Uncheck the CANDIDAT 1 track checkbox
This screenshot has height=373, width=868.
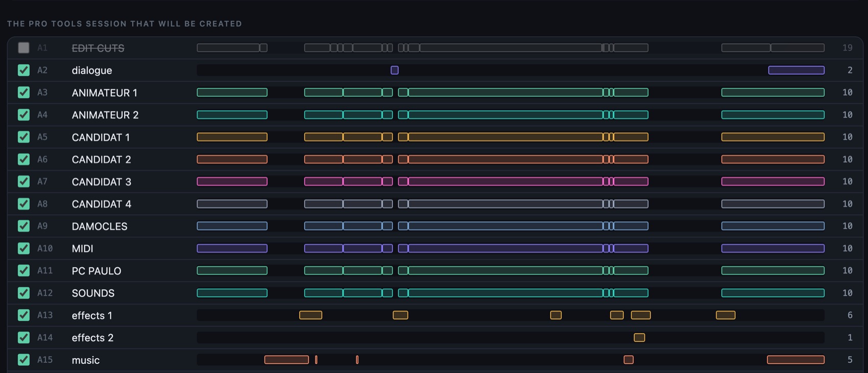coord(23,137)
